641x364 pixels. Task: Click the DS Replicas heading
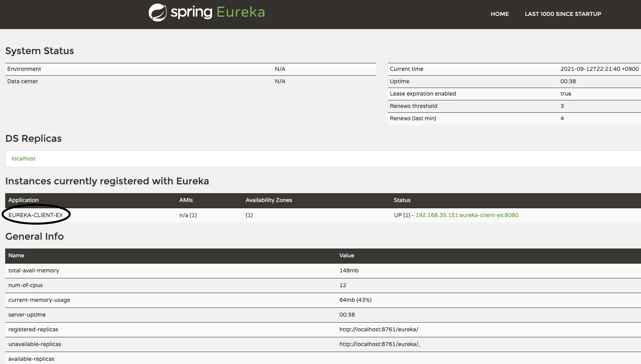point(33,139)
